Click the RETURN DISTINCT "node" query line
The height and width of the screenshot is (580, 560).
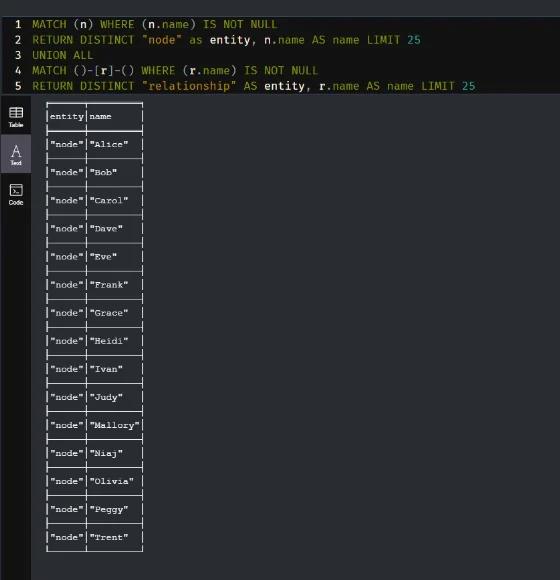(226, 40)
